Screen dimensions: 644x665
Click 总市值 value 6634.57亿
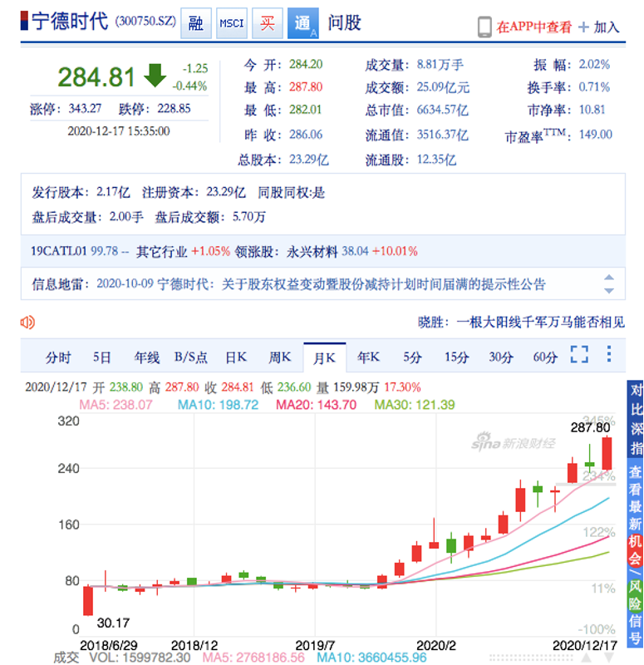(x=443, y=111)
